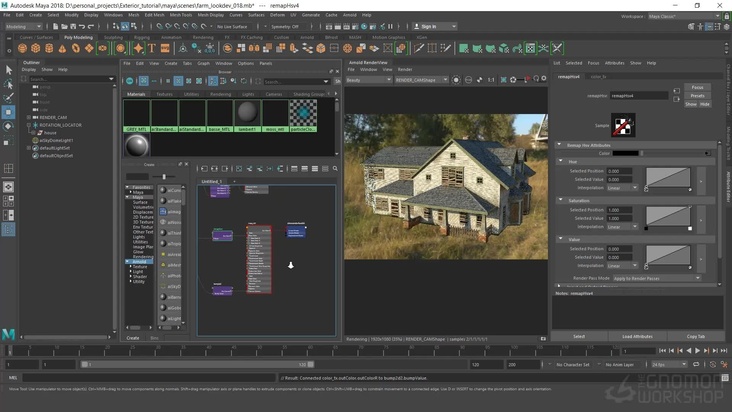Open Hue Interpolation Linear dropdown
Viewport: 732px width, 412px height.
tap(622, 188)
